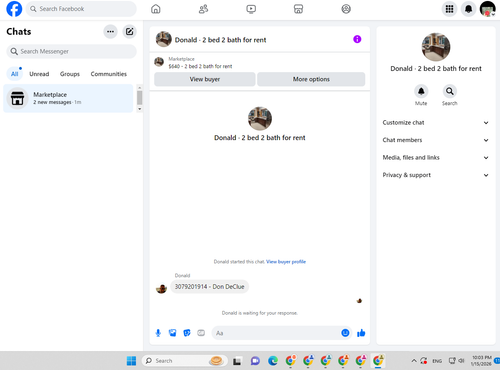
Task: Click the Windows taskbar Search box
Action: click(x=185, y=361)
